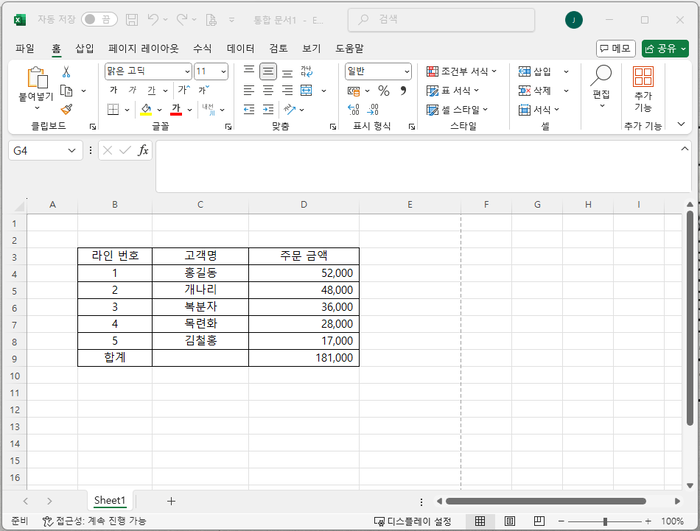Align text to bottom icon

[288, 72]
